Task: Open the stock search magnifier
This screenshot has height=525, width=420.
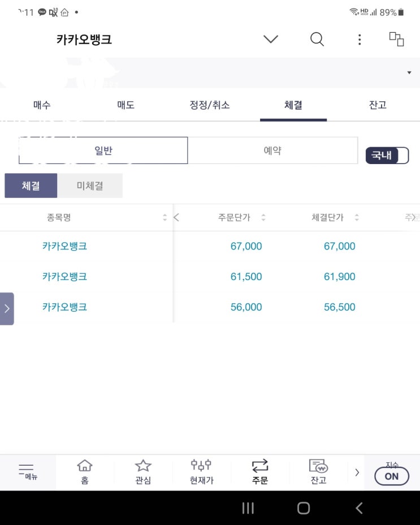Action: click(x=317, y=39)
